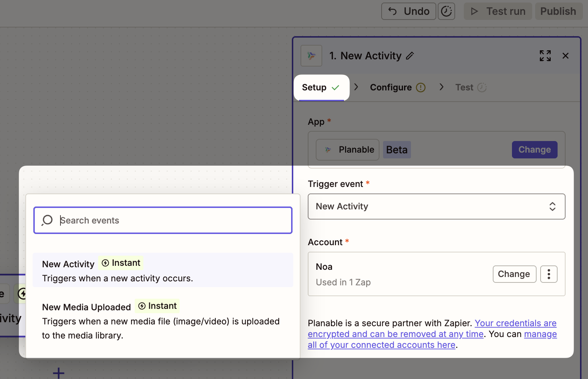Open the Noa account three-dot menu
Viewport: 588px width, 379px height.
click(x=549, y=274)
